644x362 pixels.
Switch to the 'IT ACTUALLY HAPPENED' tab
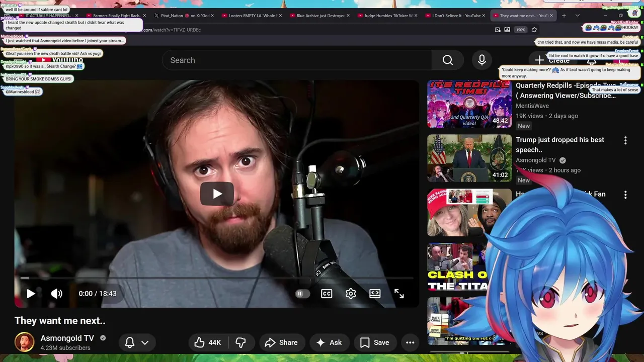48,16
